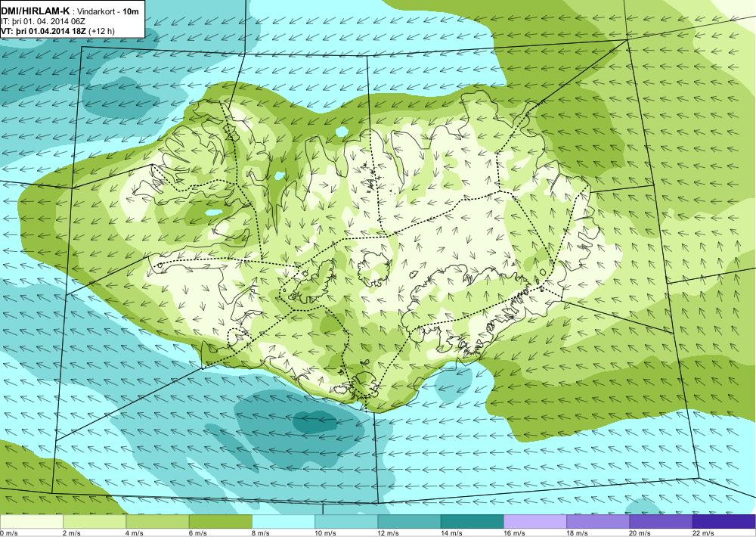Click the light cyan 8–10 m/s legend swatch
The width and height of the screenshot is (756, 537).
coord(283,522)
